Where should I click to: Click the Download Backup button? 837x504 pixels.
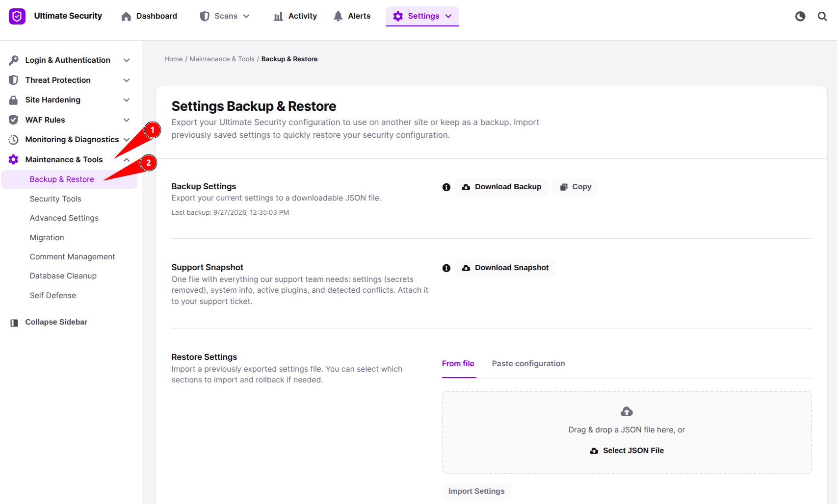point(501,187)
